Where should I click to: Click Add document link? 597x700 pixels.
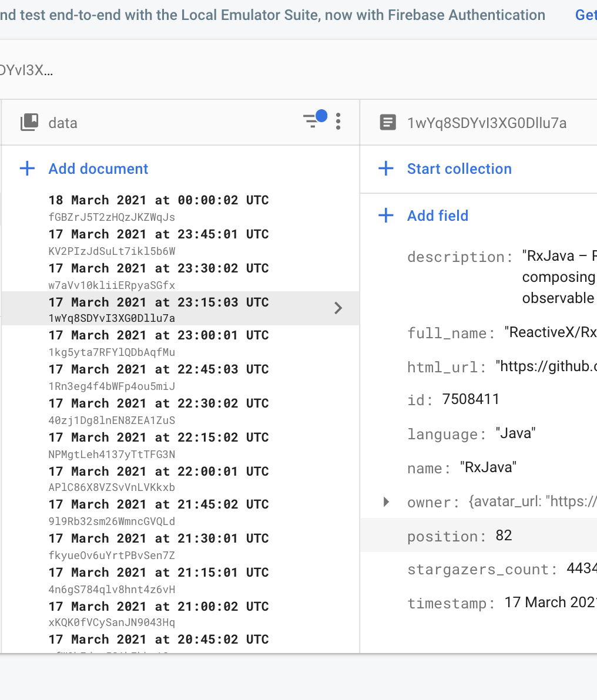(98, 169)
